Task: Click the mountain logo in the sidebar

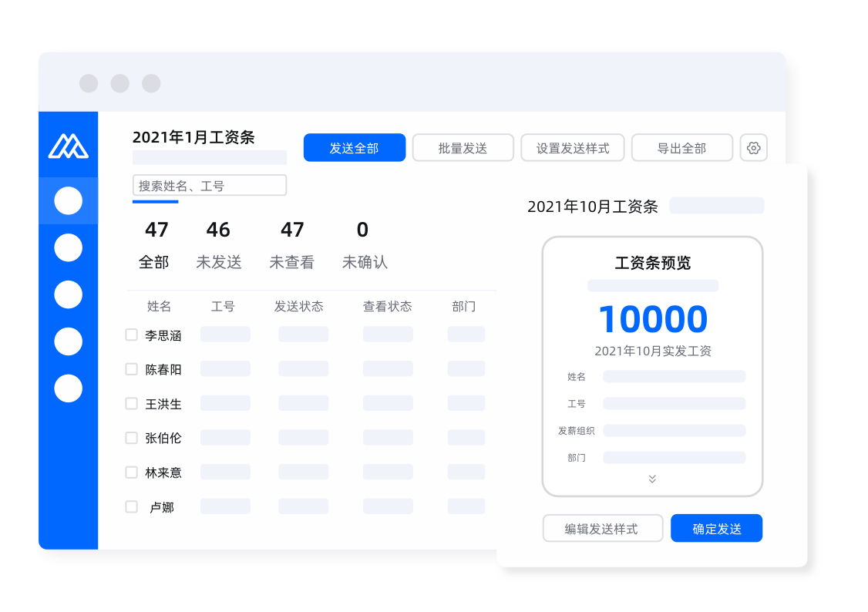Action: tap(68, 146)
